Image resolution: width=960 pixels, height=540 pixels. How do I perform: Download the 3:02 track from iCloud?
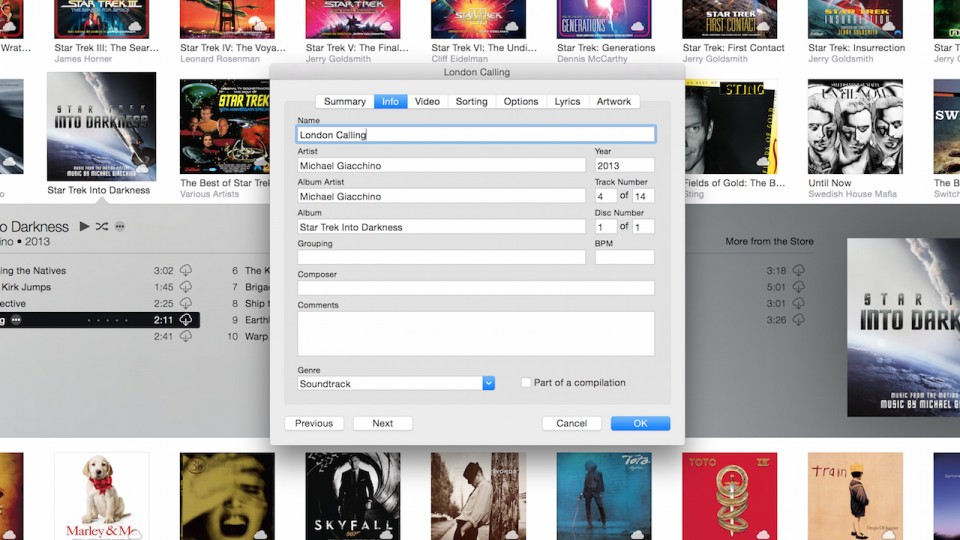[x=186, y=270]
